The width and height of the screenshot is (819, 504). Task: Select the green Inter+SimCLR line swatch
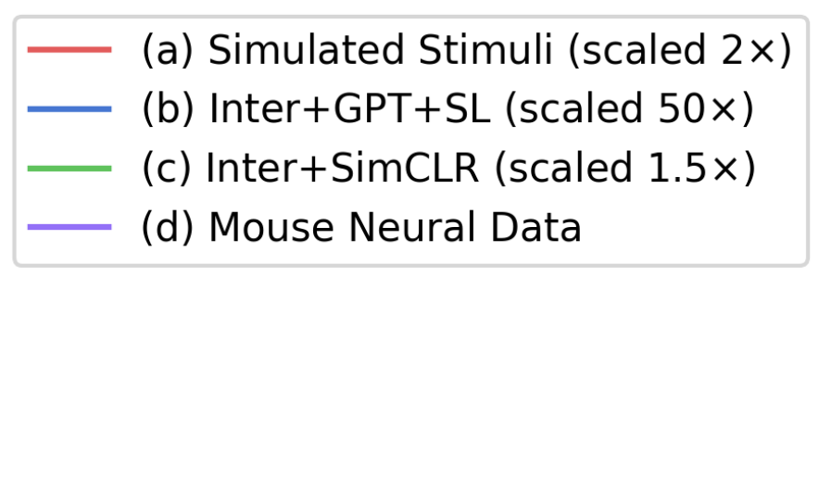click(69, 169)
